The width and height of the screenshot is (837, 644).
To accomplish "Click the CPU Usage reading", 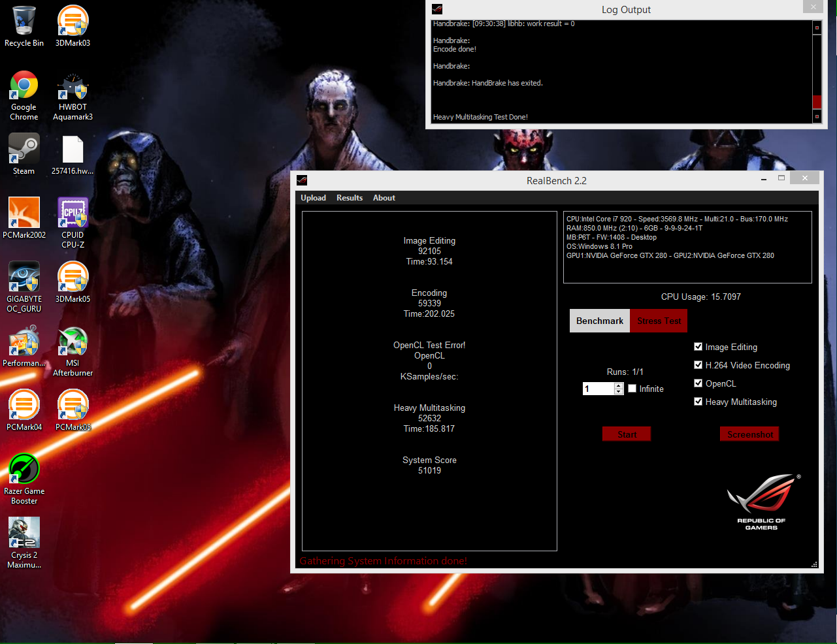I will pos(700,297).
